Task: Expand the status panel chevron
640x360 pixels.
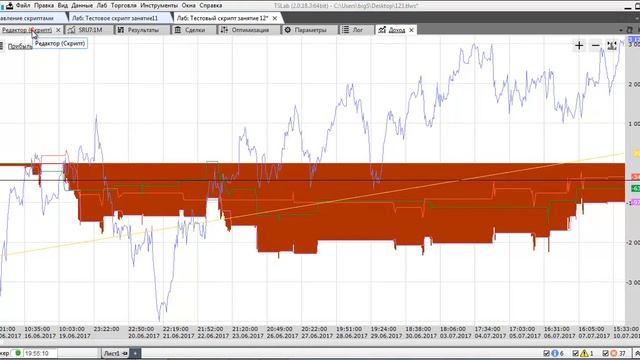Action: 638,353
